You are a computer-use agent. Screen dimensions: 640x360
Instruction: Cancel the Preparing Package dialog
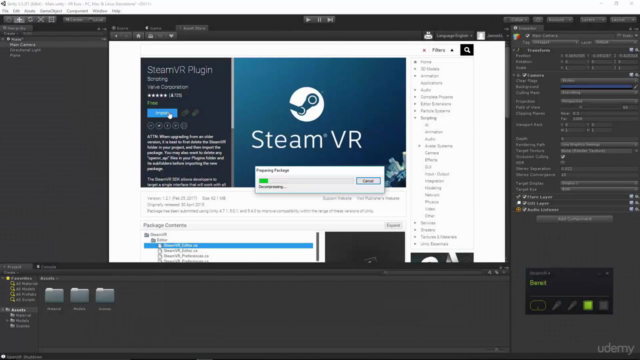[368, 181]
